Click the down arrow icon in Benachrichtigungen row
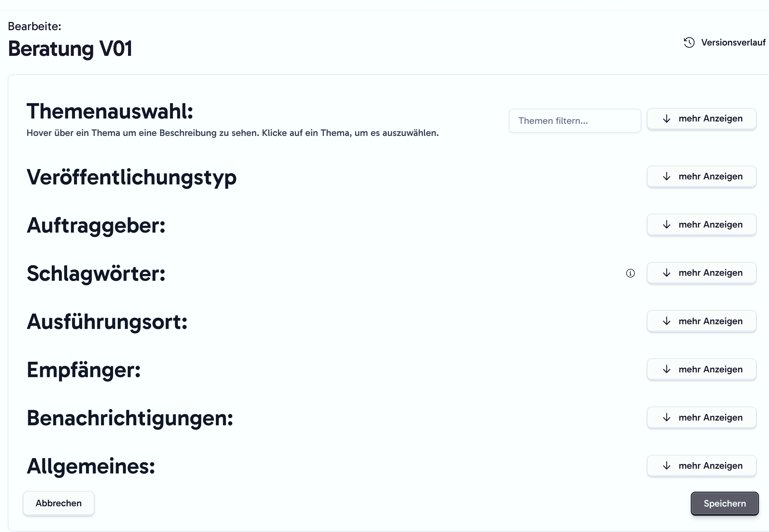This screenshot has width=769, height=532. [667, 418]
